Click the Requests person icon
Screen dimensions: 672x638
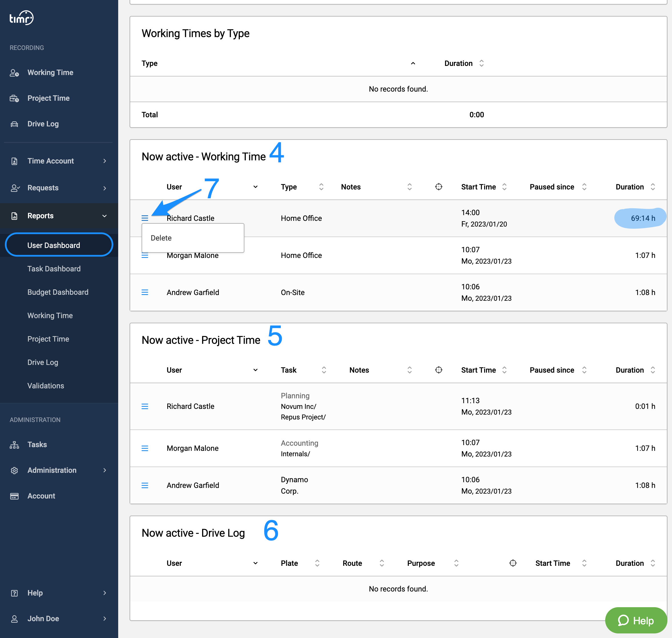point(15,188)
